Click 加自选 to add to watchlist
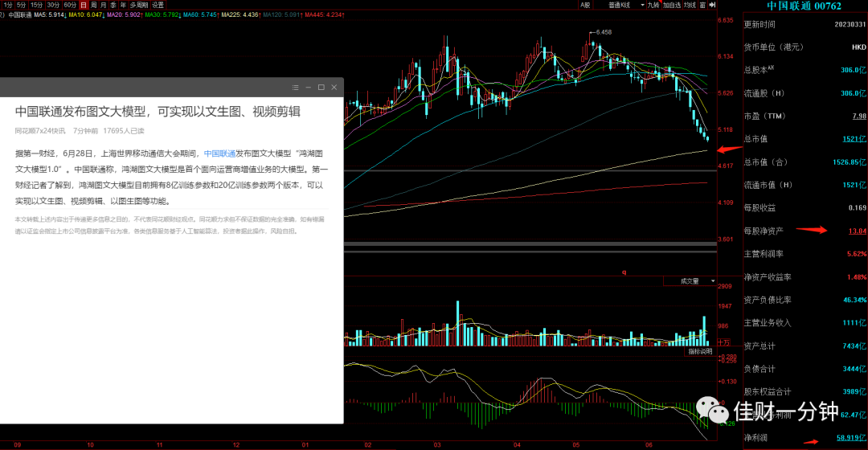Image resolution: width=868 pixels, height=450 pixels. point(671,5)
